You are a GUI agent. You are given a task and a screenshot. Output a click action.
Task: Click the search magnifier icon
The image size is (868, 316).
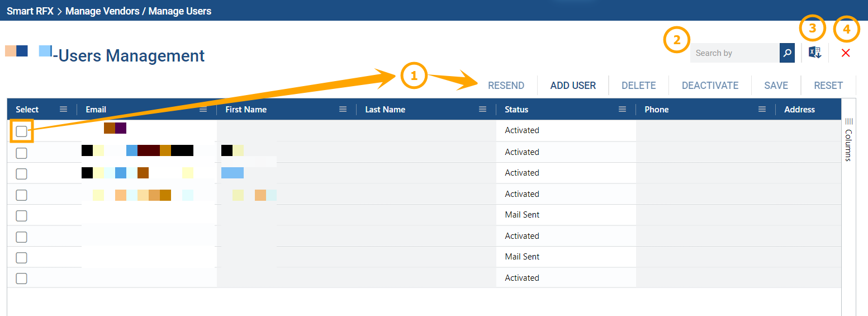[787, 53]
